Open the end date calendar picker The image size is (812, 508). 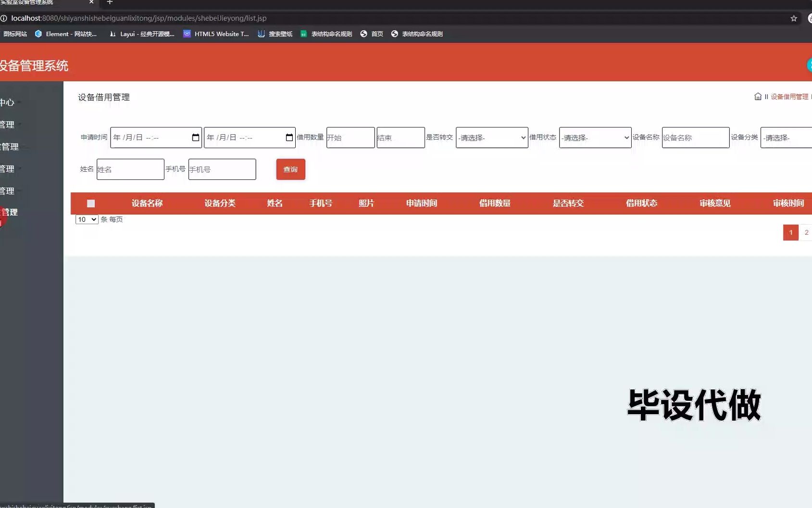tap(289, 137)
